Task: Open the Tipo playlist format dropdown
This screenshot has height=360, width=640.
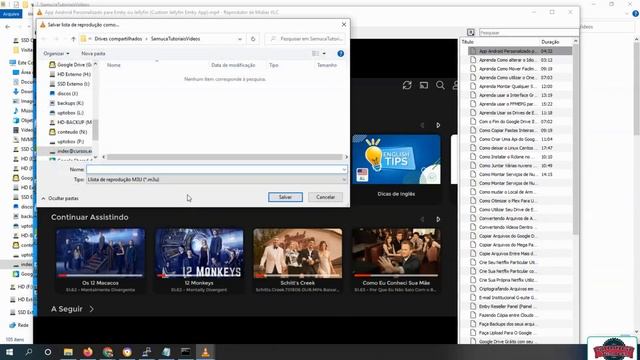Action: (x=217, y=180)
